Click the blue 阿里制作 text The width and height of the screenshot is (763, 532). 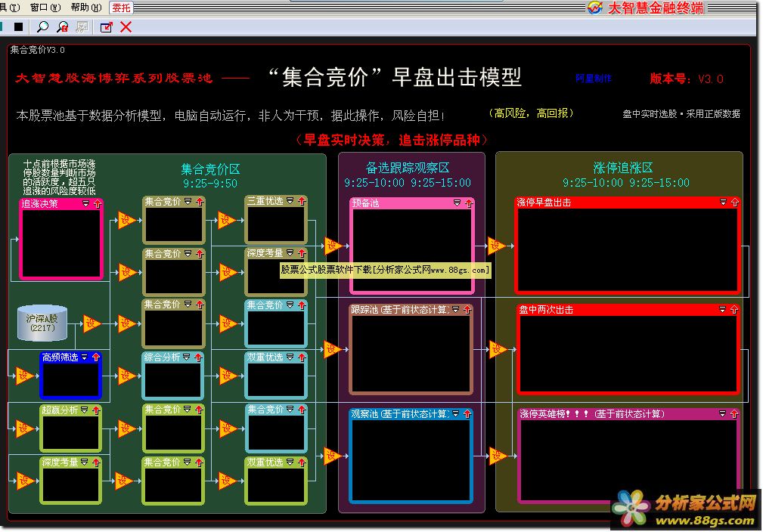(x=593, y=79)
